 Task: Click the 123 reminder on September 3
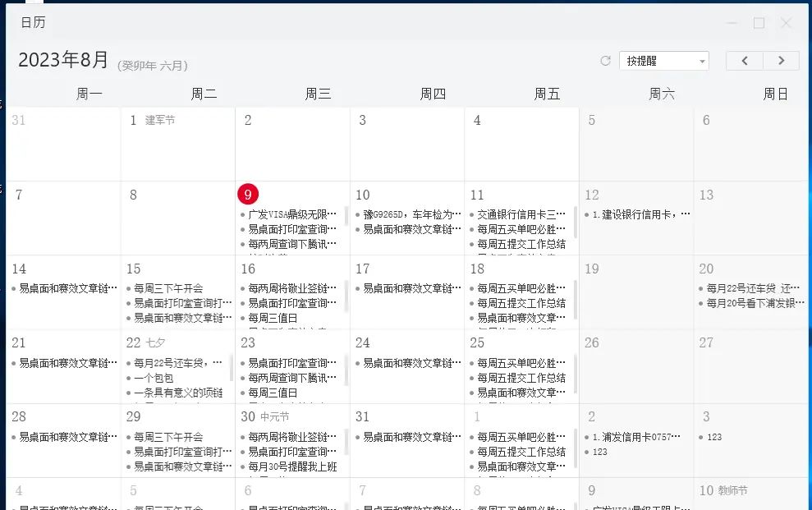point(714,438)
